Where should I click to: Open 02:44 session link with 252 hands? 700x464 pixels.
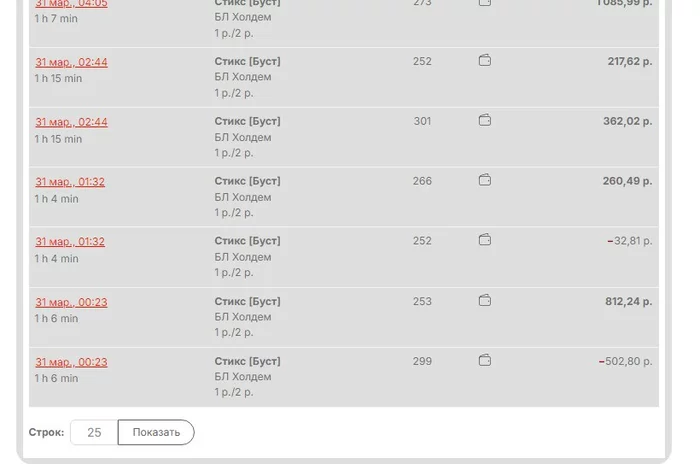pyautogui.click(x=71, y=62)
